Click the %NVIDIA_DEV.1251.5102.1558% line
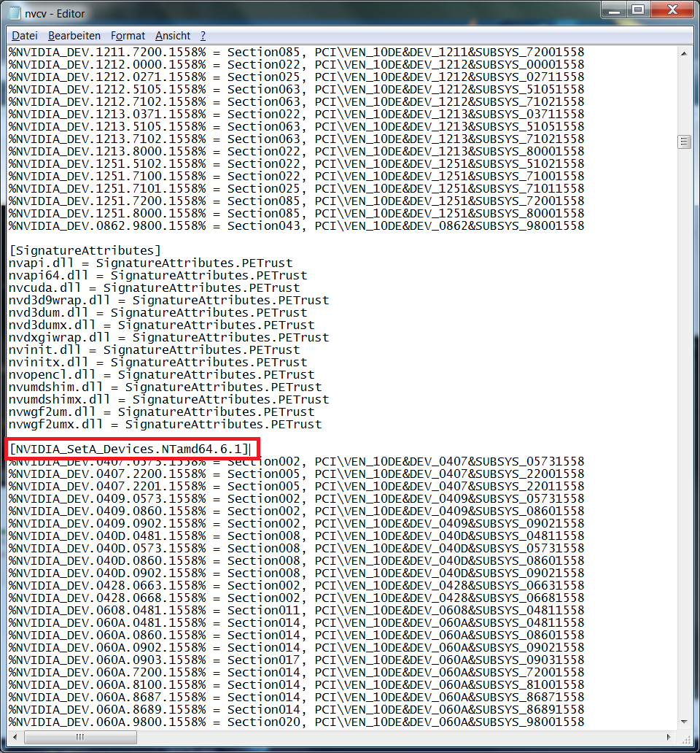This screenshot has width=700, height=753. (x=297, y=163)
